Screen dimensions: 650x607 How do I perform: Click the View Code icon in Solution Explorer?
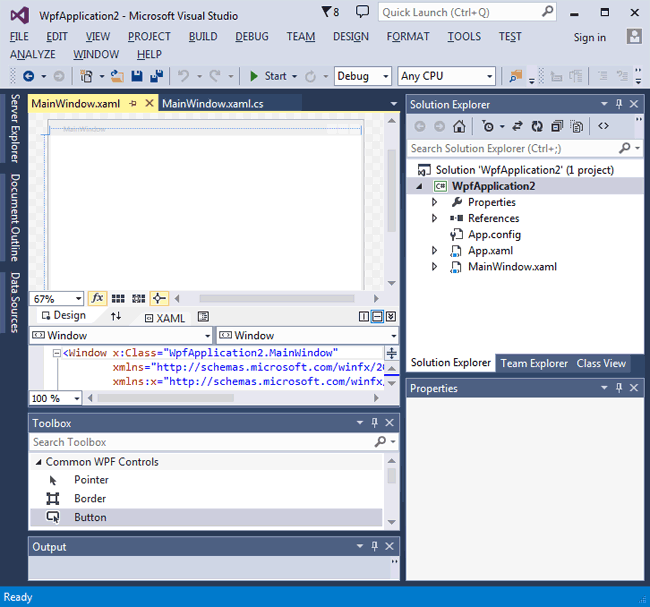(603, 126)
